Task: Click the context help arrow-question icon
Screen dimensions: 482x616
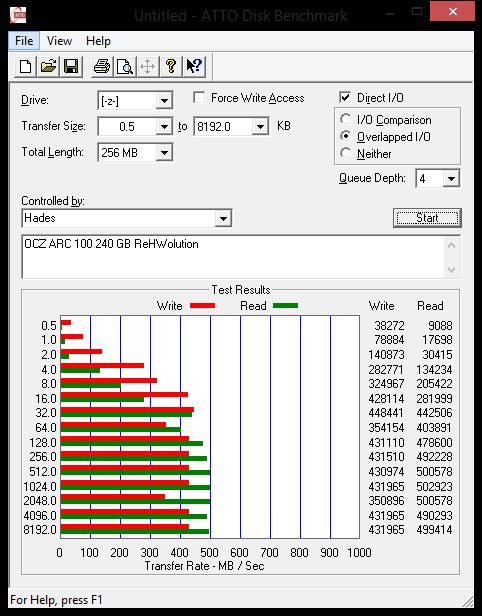Action: point(194,66)
